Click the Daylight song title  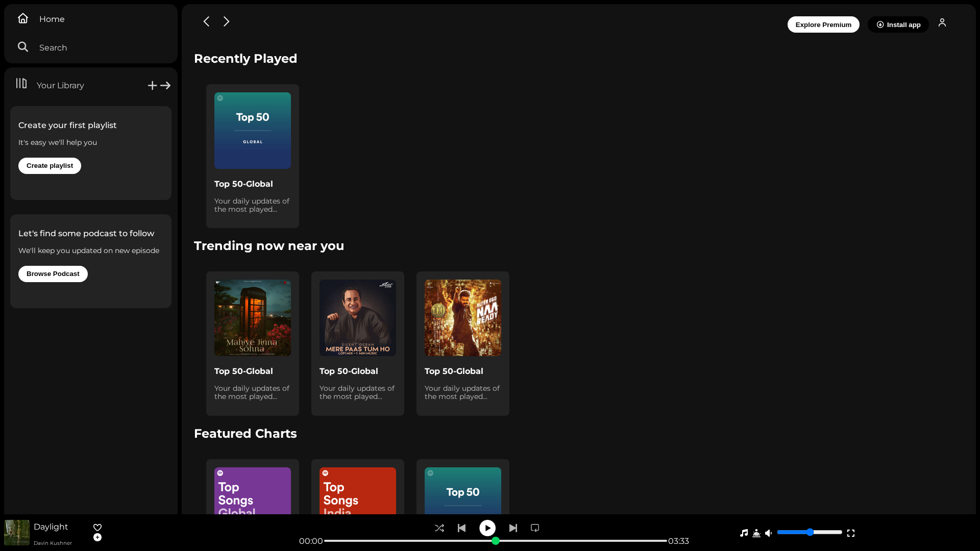pyautogui.click(x=51, y=527)
